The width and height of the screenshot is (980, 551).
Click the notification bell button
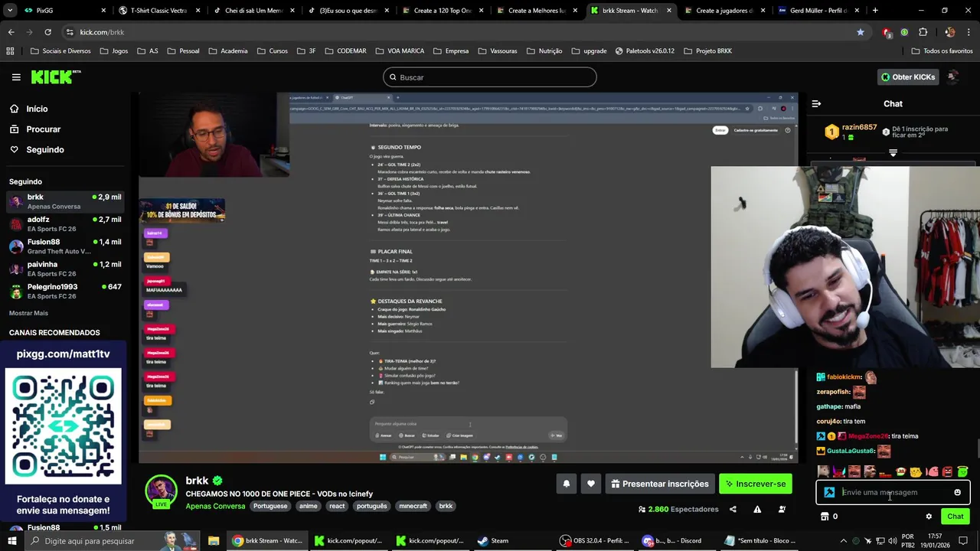(567, 484)
